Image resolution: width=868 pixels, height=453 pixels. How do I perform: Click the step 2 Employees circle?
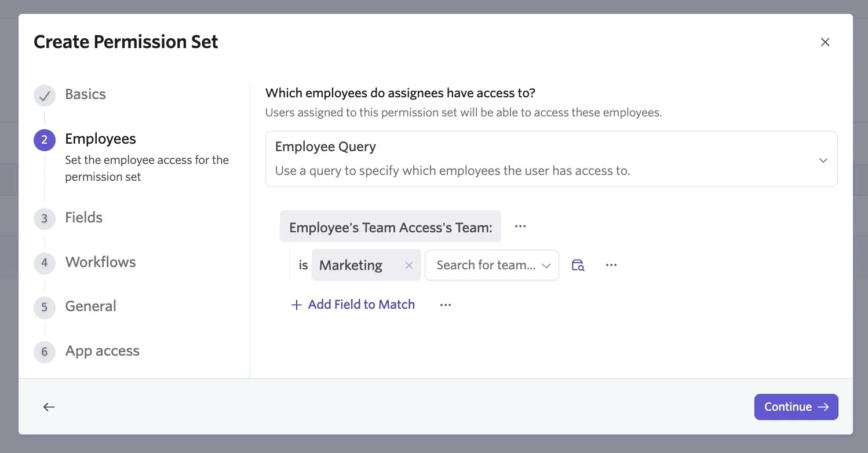click(x=45, y=140)
